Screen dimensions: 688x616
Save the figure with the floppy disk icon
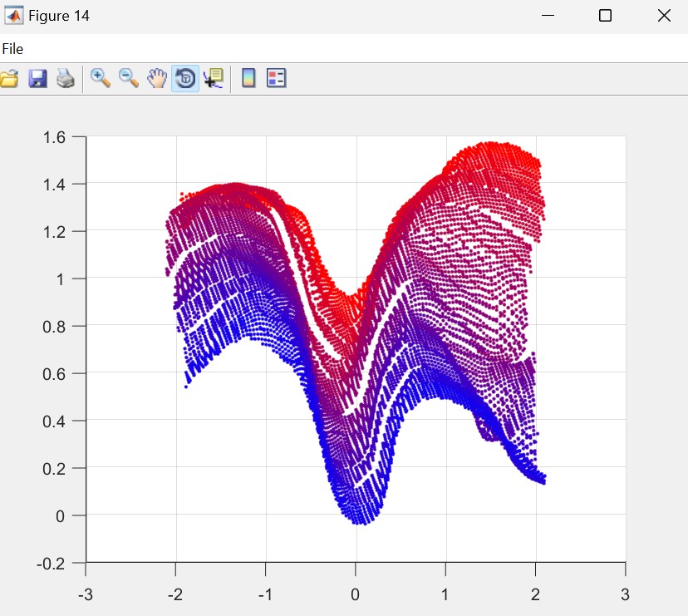click(x=37, y=79)
